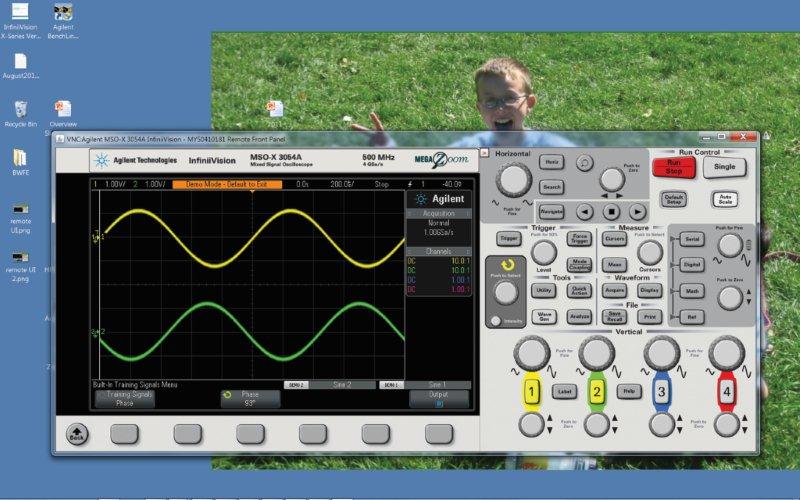The image size is (800, 500).
Task: Open the Utility tools button
Action: click(543, 290)
